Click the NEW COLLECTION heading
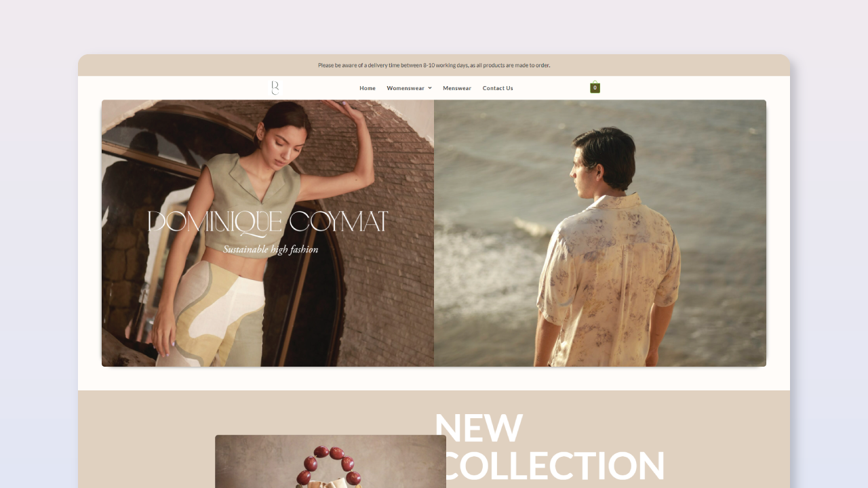Screen dimensions: 868x488 pos(549,447)
